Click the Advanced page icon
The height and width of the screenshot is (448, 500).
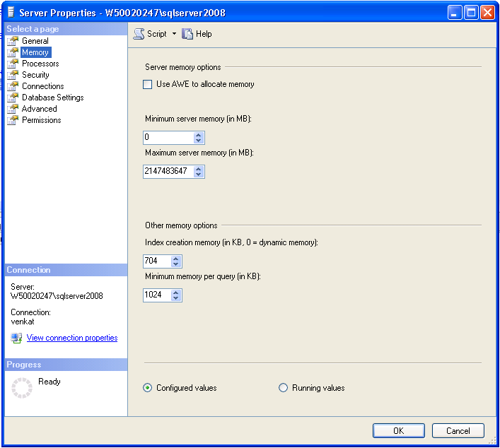click(x=13, y=109)
